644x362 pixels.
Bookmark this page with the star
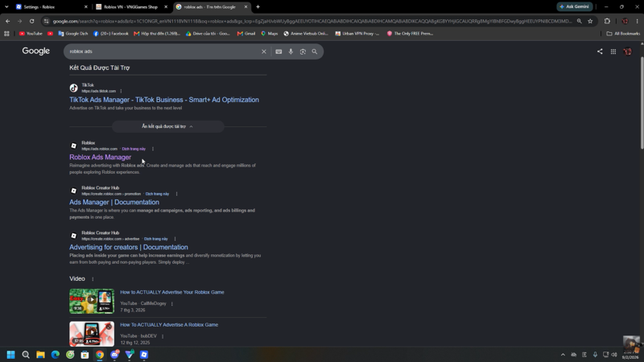pos(590,21)
